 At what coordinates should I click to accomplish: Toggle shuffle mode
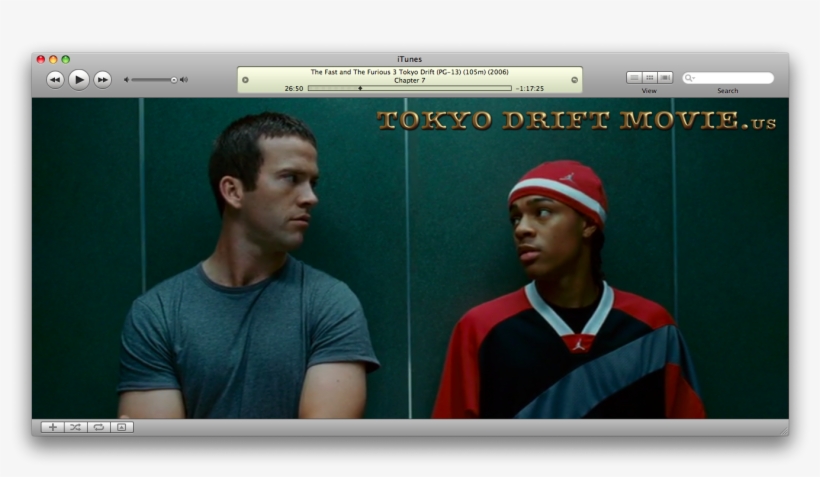click(x=76, y=427)
